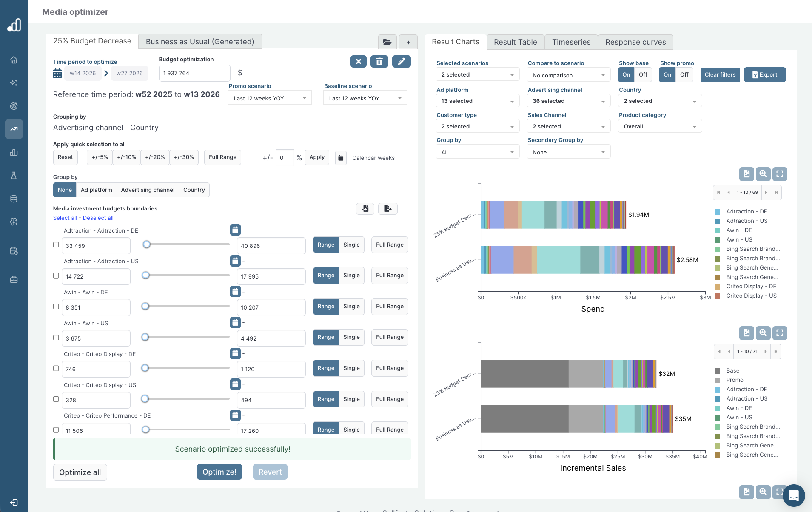Open Business as Usual (Generated) tab
812x512 pixels.
pos(200,42)
